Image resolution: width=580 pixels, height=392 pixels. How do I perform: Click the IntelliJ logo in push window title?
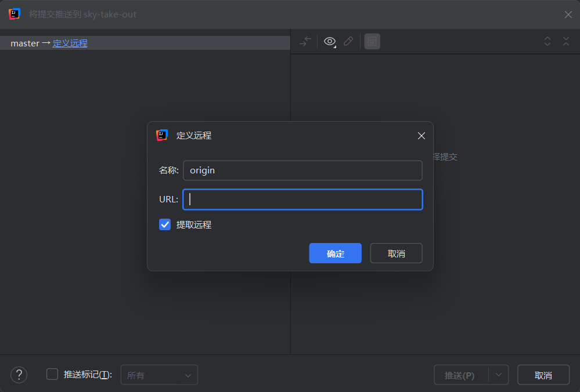14,14
